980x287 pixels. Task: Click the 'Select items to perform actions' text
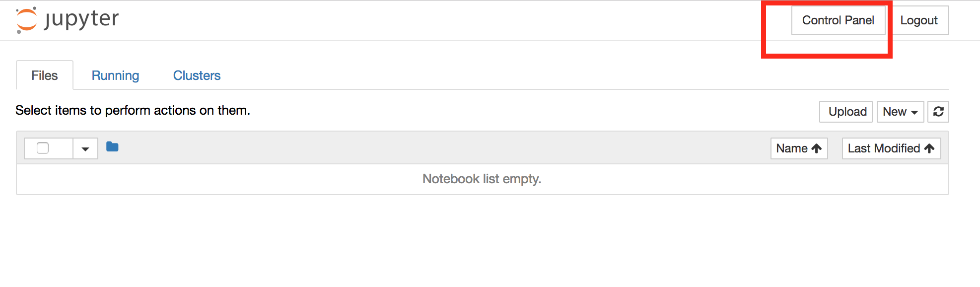(x=133, y=110)
